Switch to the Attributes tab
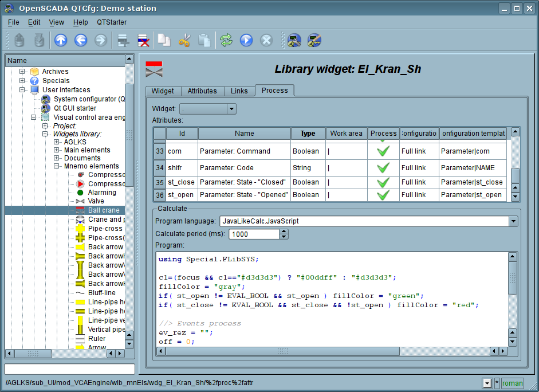The width and height of the screenshot is (539, 392). 202,91
